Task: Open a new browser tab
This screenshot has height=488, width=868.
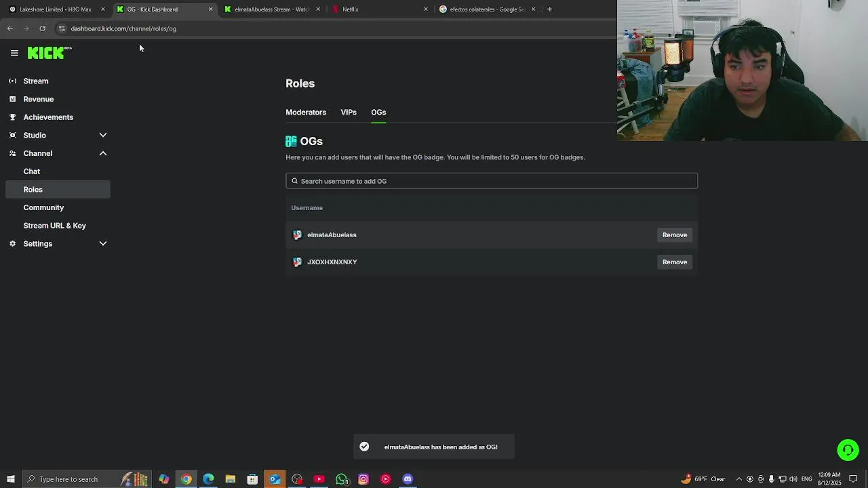Action: point(549,9)
